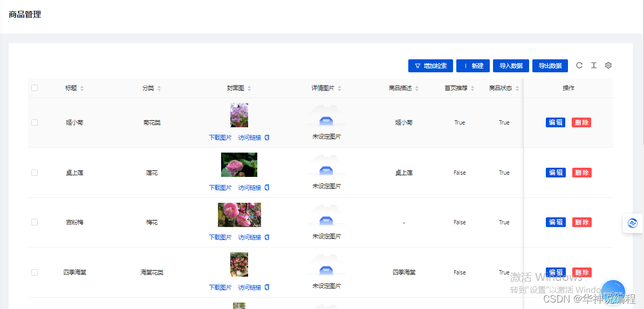Sort by 商品状态 column
The height and width of the screenshot is (309, 644).
[x=517, y=88]
